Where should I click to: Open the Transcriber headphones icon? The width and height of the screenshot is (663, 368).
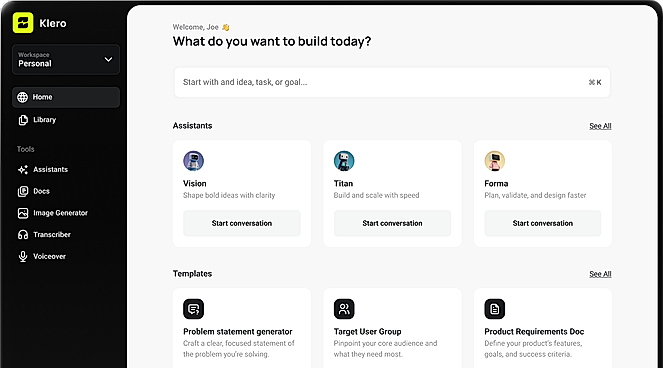(23, 235)
